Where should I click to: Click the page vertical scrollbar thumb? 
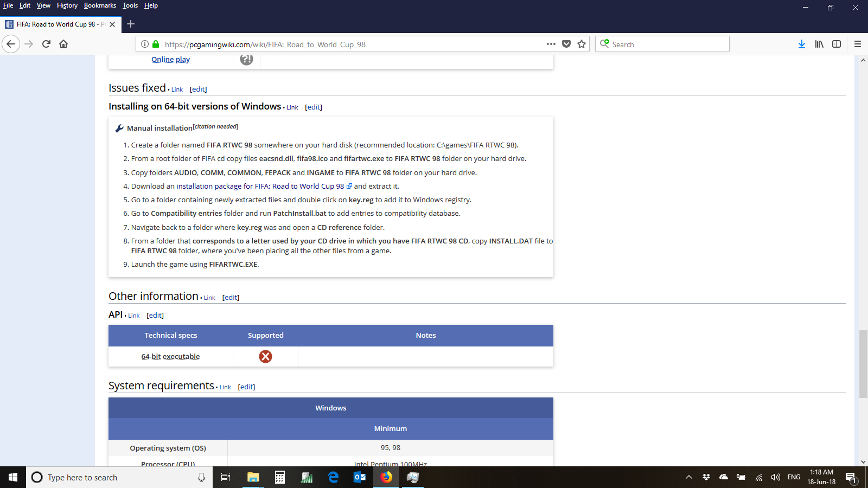[863, 363]
